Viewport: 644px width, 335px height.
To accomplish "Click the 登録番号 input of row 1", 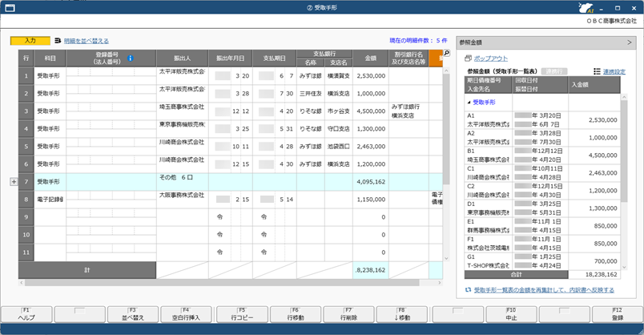I will (x=111, y=71).
